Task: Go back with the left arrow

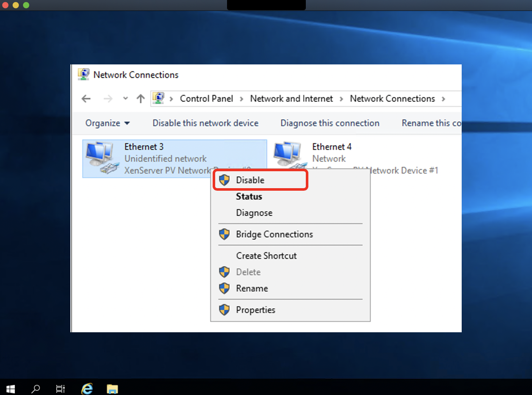Action: pos(86,99)
